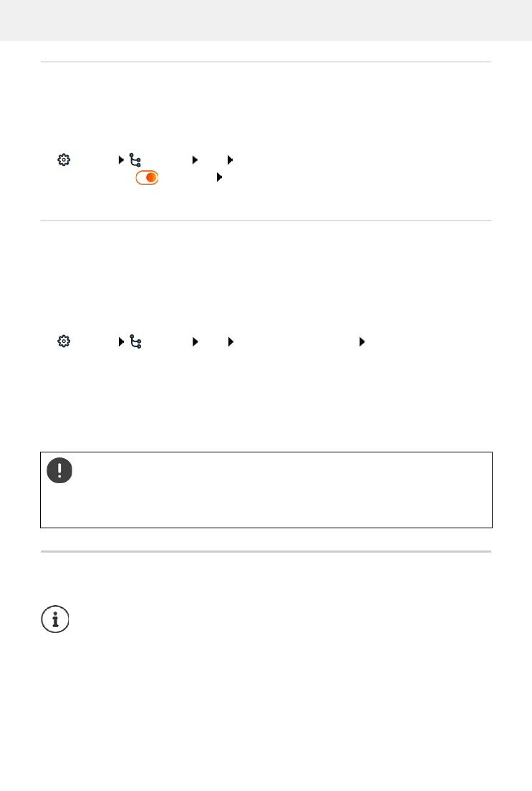Click first arrow after the lower network icon
Image resolution: width=532 pixels, height=791 pixels.
pyautogui.click(x=194, y=342)
